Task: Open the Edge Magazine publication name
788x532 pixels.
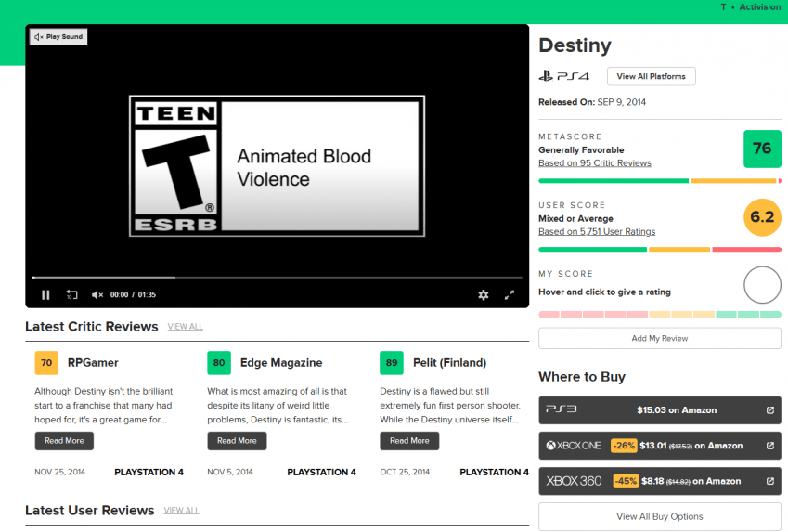Action: (281, 362)
